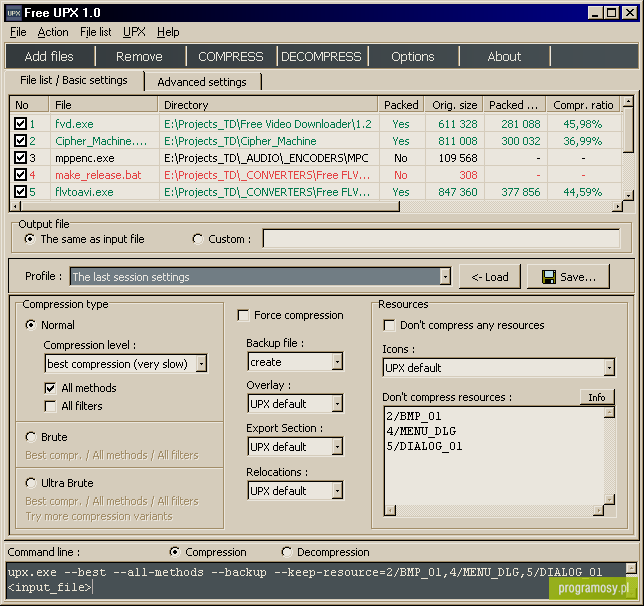Expand the Backup file dropdown
This screenshot has height=606, width=644.
[x=337, y=362]
